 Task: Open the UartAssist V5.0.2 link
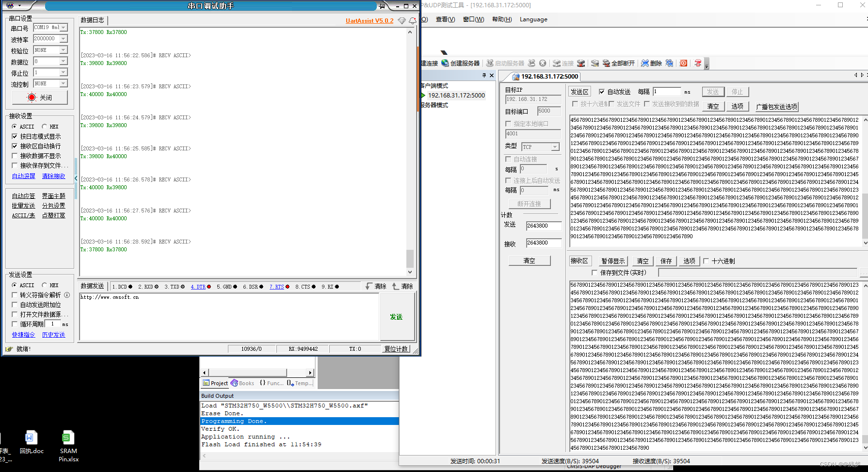click(x=369, y=20)
